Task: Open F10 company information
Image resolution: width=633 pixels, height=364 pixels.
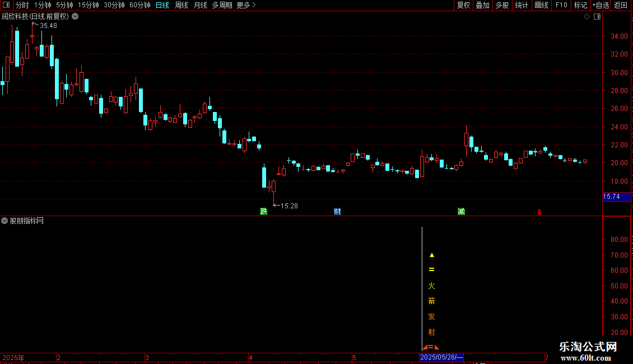Action: pyautogui.click(x=561, y=5)
